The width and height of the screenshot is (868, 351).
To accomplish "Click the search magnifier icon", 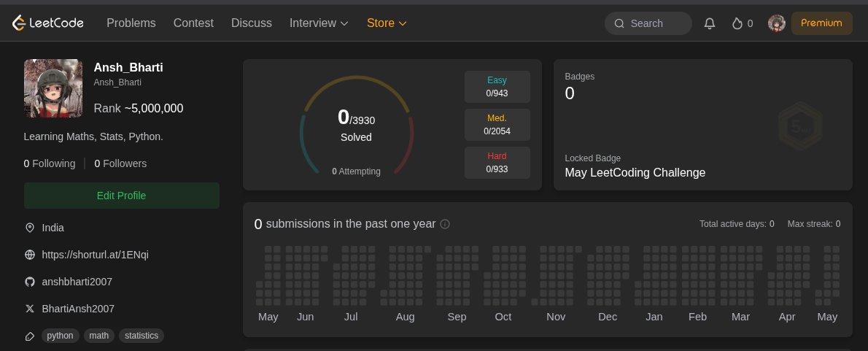I will (x=619, y=23).
